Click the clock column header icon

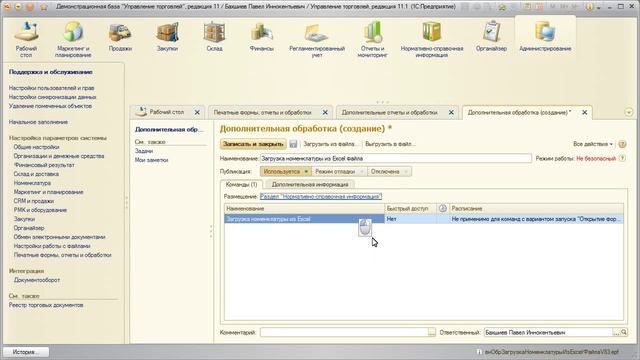point(442,209)
